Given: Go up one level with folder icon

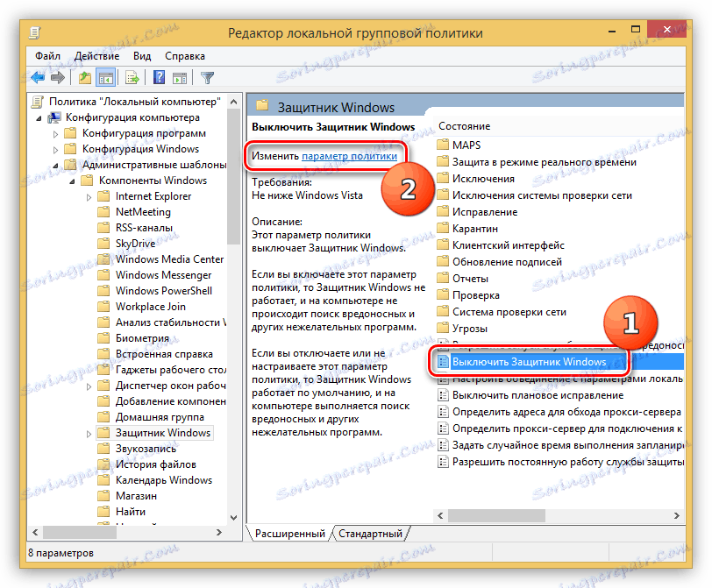Looking at the screenshot, I should click(85, 78).
